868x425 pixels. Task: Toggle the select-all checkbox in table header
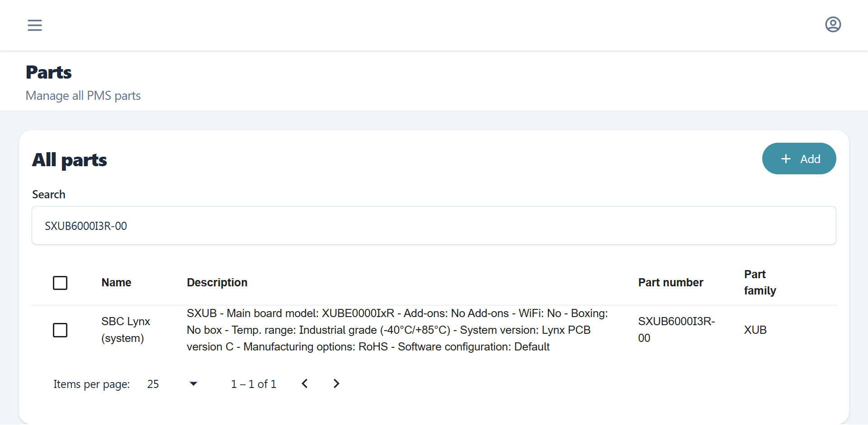pos(60,283)
